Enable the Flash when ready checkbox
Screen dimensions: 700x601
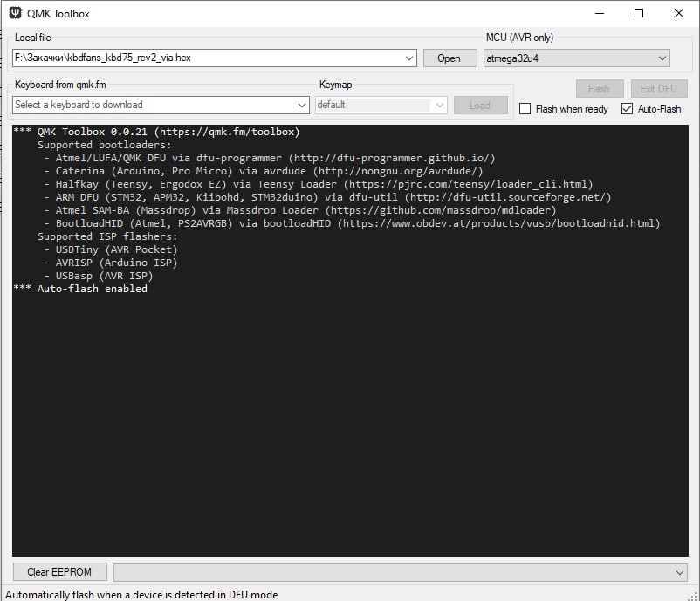[525, 109]
